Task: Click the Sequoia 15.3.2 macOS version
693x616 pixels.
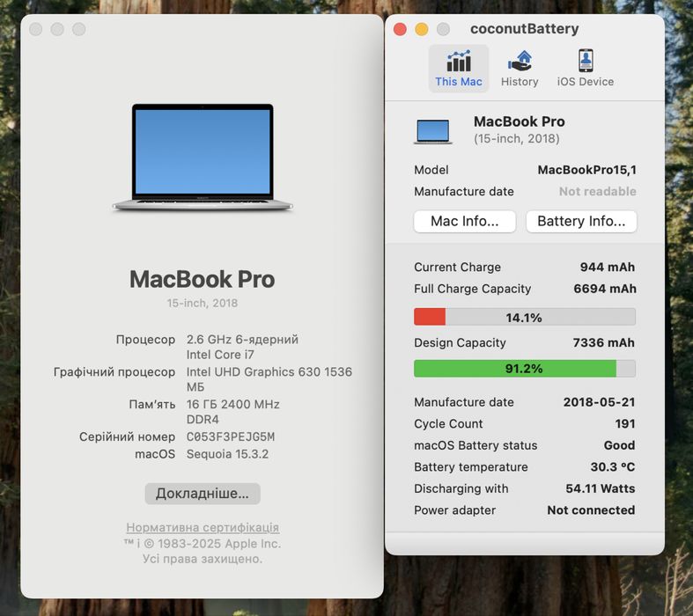Action: coord(227,454)
